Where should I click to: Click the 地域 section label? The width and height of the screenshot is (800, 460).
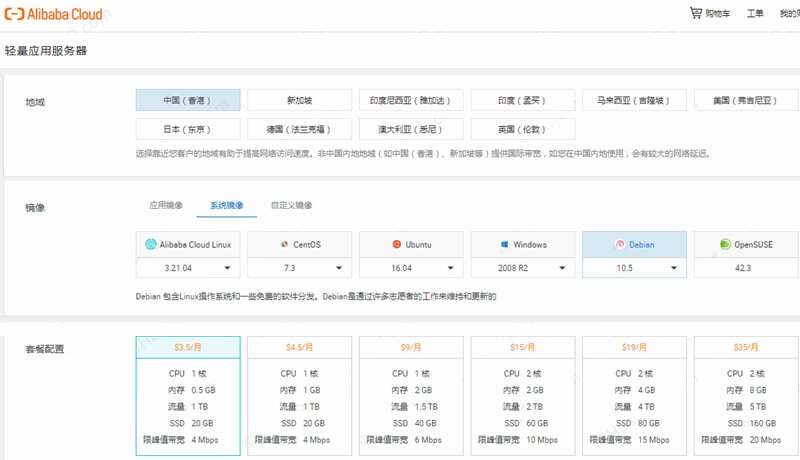35,102
